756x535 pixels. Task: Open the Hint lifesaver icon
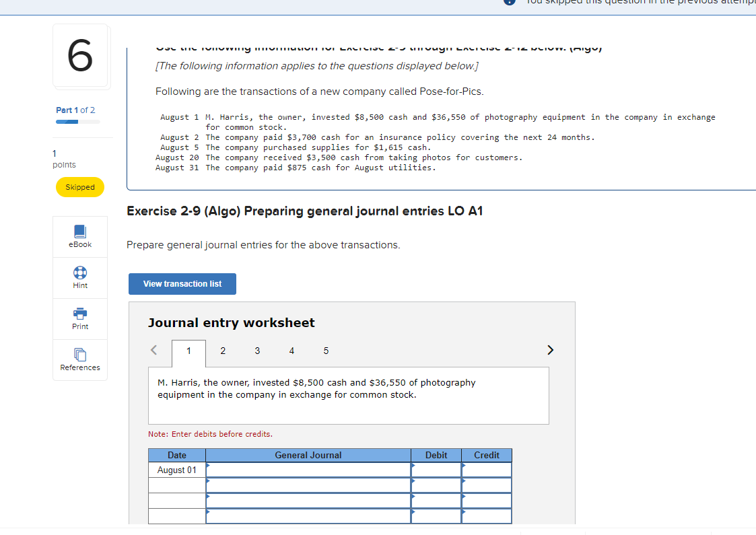pos(80,273)
